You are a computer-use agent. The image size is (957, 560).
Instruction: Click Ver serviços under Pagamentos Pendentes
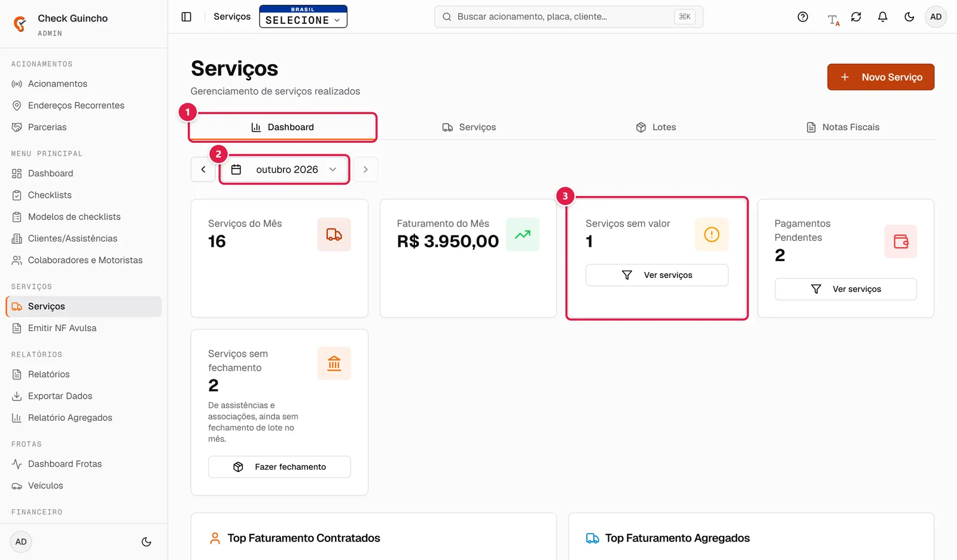point(846,289)
